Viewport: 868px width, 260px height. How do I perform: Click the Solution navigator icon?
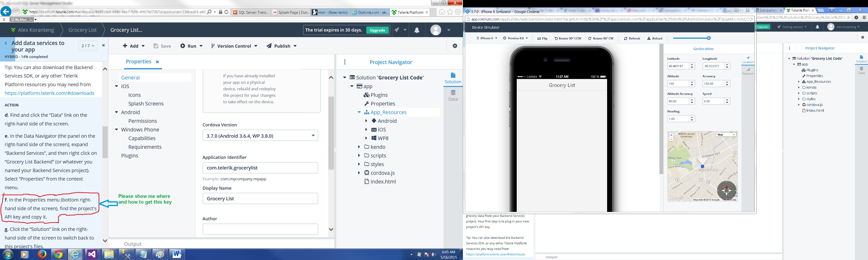453,78
